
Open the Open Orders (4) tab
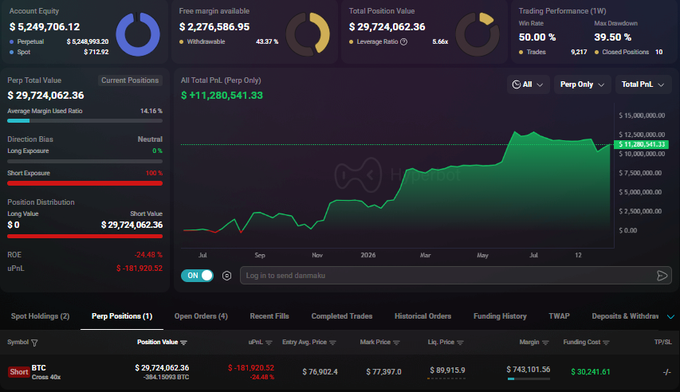tap(201, 316)
